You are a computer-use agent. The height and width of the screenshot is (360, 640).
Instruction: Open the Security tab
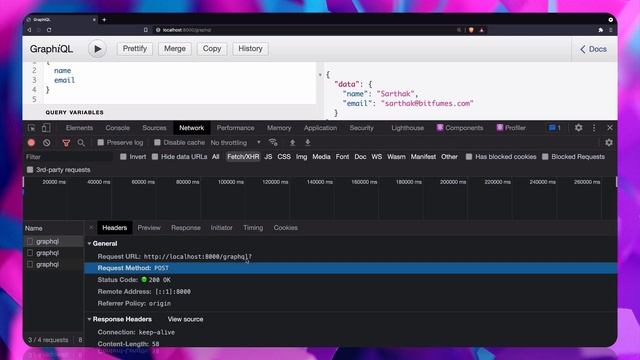[361, 128]
